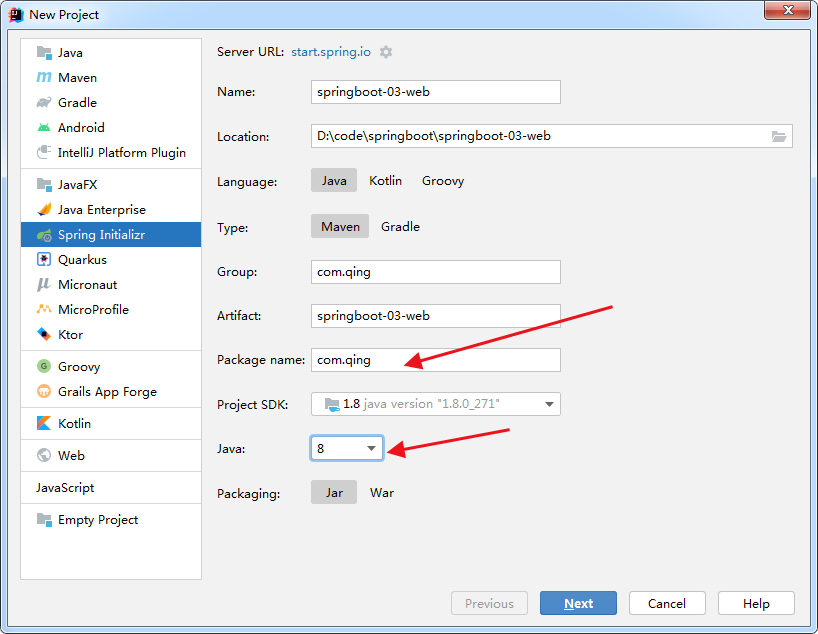Viewport: 818px width, 634px height.
Task: Click the Package name field
Action: click(436, 360)
